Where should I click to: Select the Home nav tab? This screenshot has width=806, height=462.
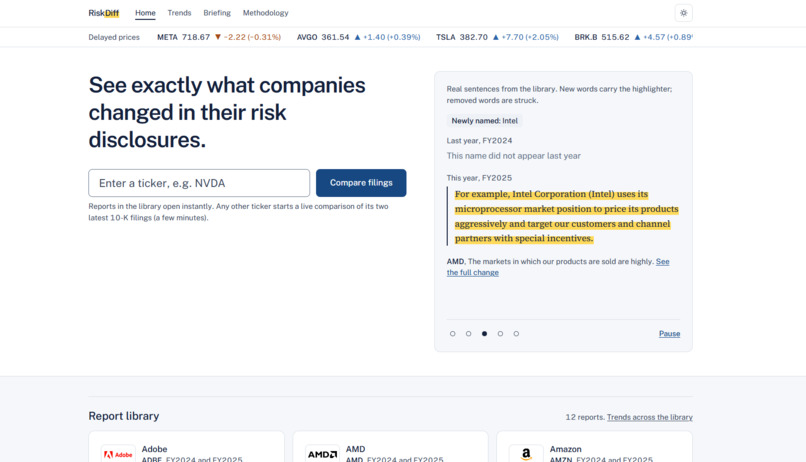[145, 13]
